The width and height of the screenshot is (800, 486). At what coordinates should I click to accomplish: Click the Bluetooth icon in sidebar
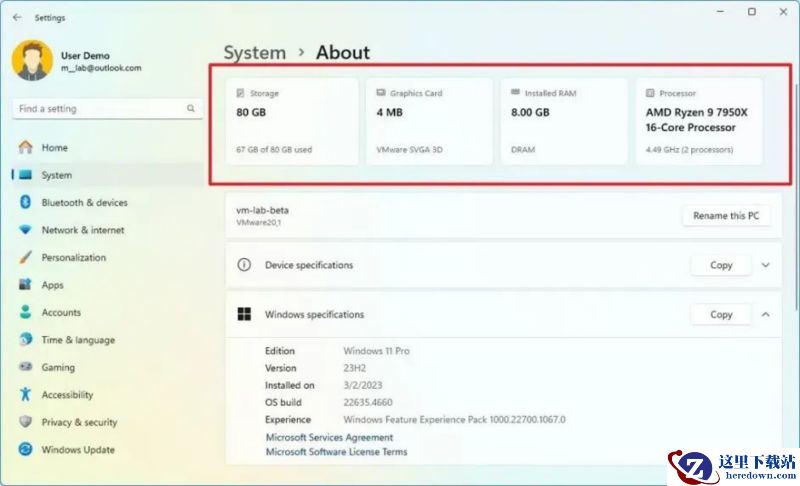(x=26, y=202)
